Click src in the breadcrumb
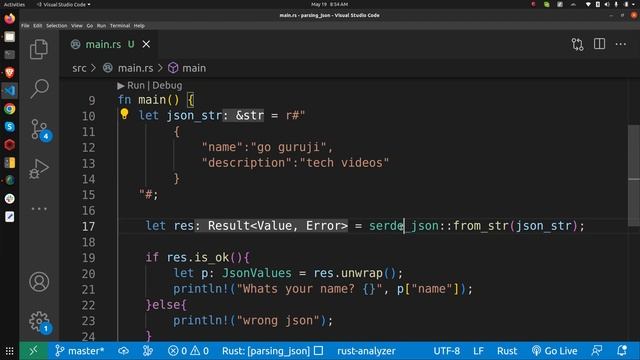Viewport: 640px width, 360px height. coord(79,68)
